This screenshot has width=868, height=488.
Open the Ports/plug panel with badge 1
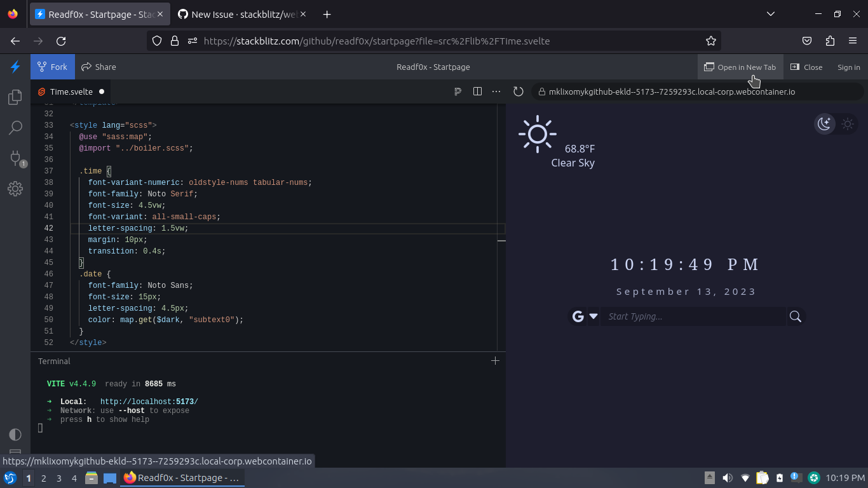coord(15,158)
